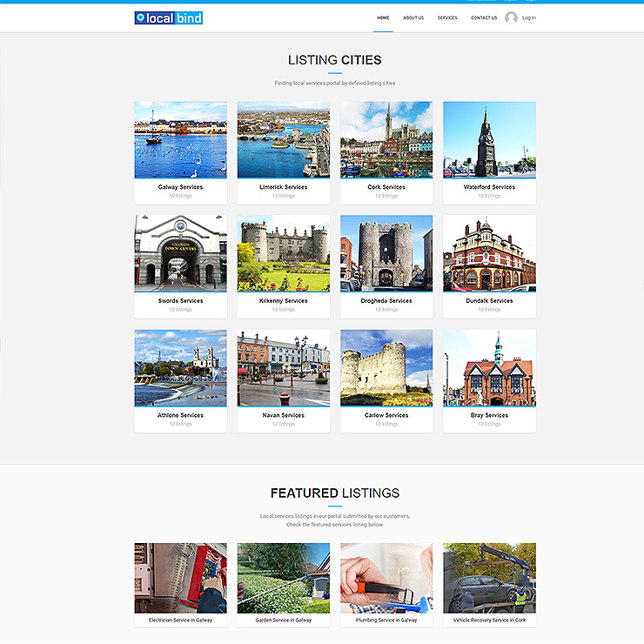Click the Bray Services building image
Screen dimensions: 644x644
[489, 367]
